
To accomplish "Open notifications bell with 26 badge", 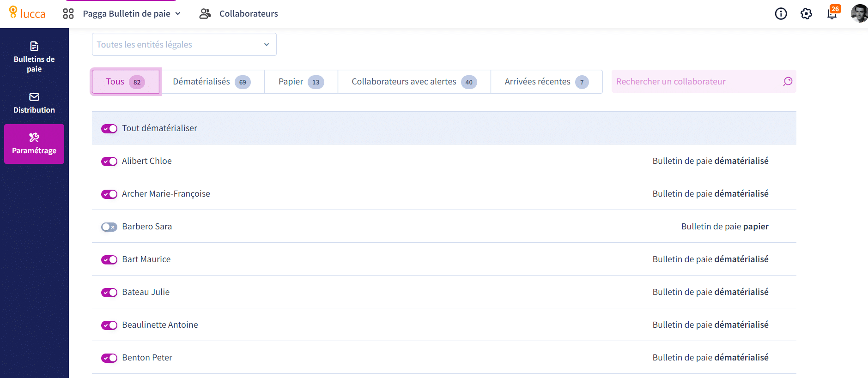I will [832, 14].
